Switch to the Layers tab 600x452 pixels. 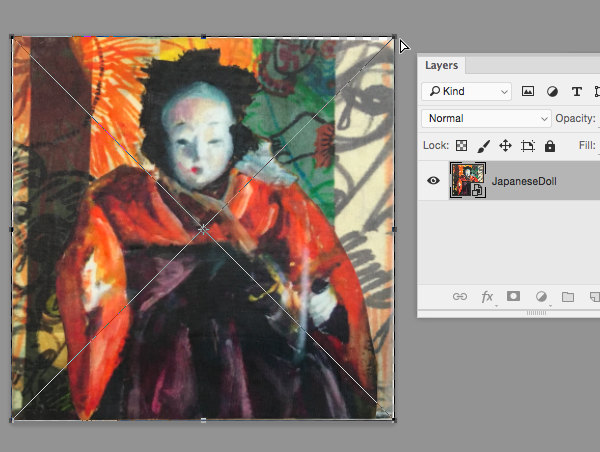pyautogui.click(x=441, y=65)
